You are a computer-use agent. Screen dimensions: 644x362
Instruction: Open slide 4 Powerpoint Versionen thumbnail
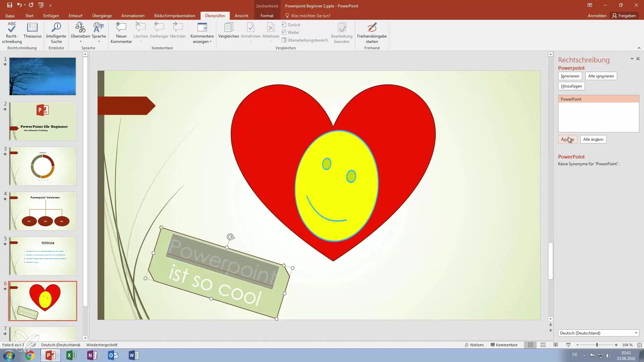tap(43, 211)
